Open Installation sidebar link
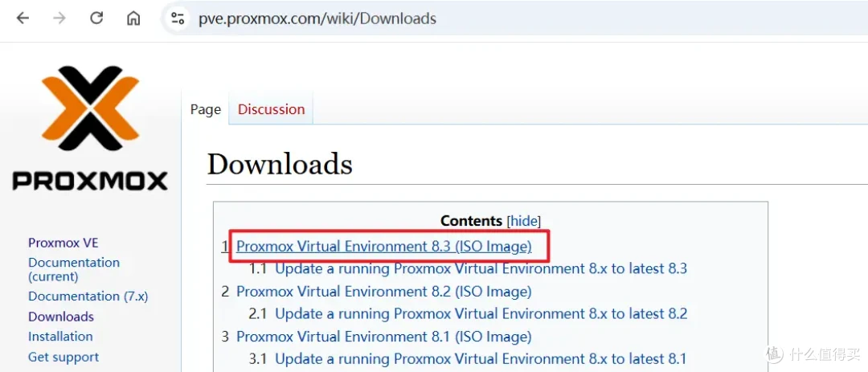This screenshot has height=372, width=868. click(x=60, y=337)
